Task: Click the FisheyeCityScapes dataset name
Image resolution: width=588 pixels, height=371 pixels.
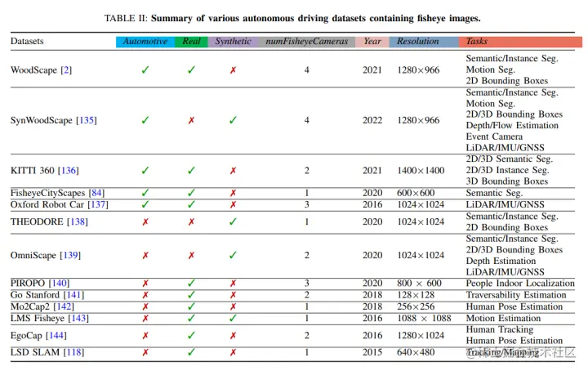Action: click(47, 193)
